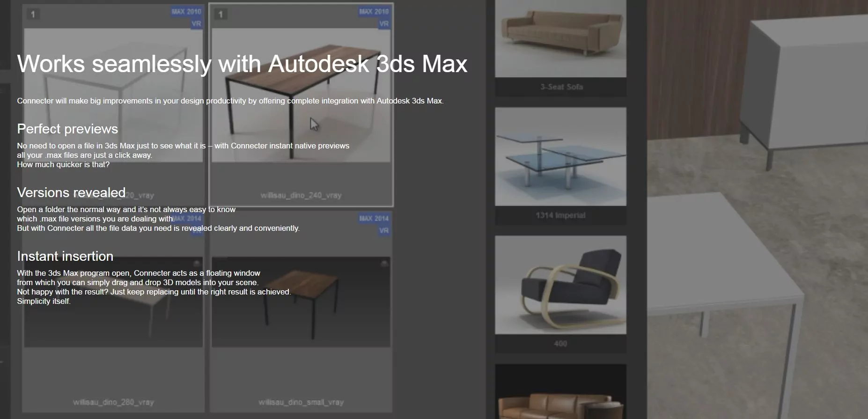The width and height of the screenshot is (868, 419).
Task: Open the 1314 Imperial glass table thumbnail
Action: 560,156
